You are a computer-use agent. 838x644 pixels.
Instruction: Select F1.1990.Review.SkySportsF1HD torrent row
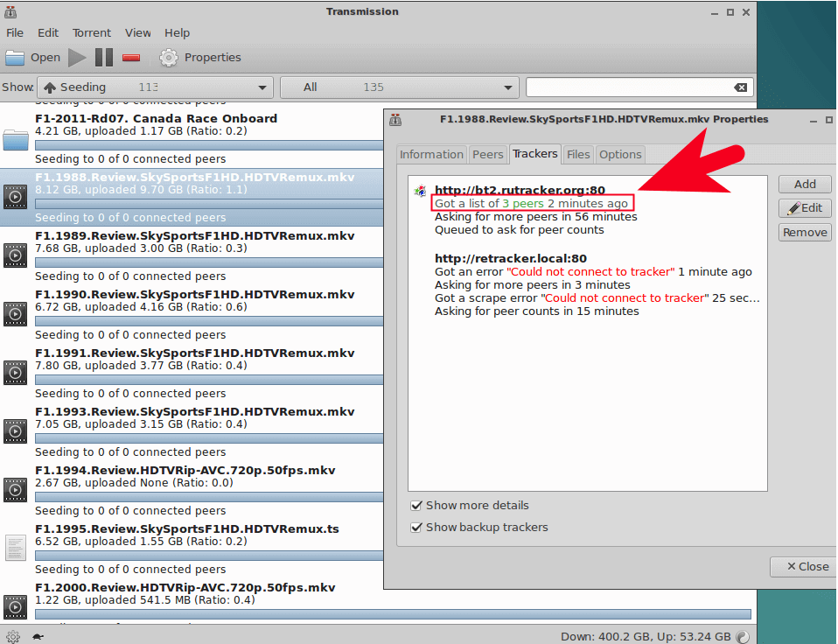point(192,315)
